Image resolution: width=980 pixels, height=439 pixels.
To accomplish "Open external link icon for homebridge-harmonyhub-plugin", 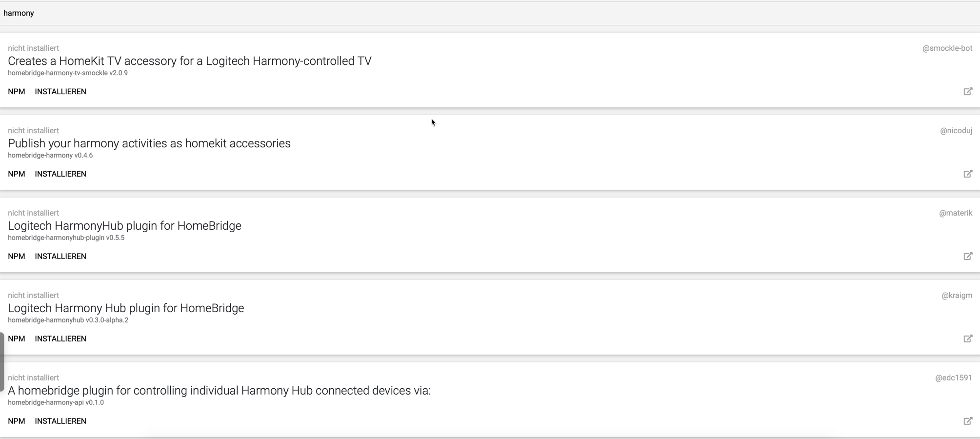I will tap(968, 257).
